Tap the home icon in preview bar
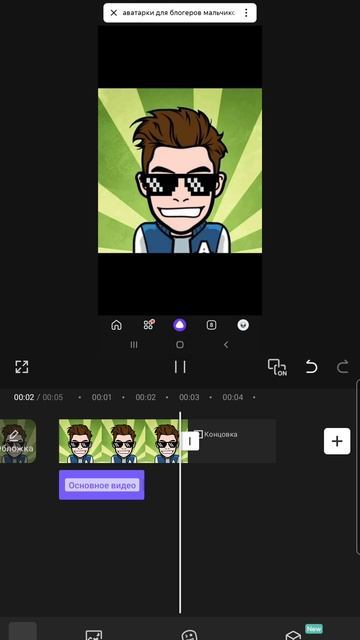This screenshot has height=640, width=360. tap(116, 325)
